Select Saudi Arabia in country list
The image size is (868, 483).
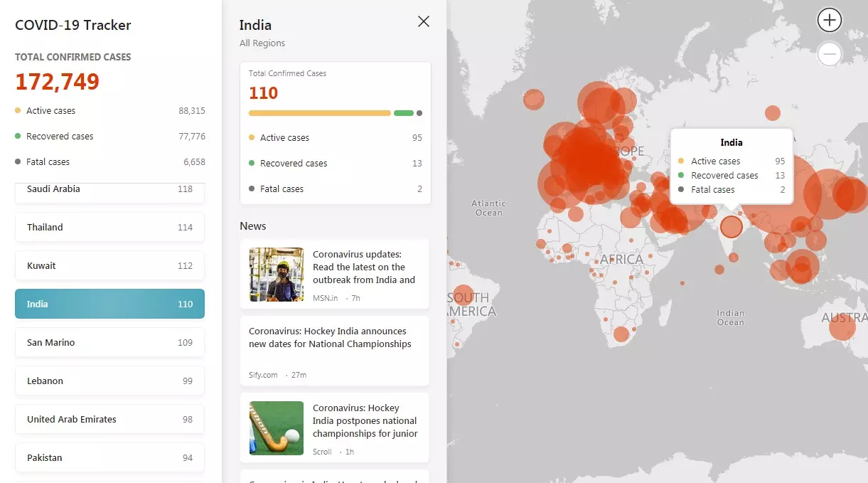click(x=109, y=190)
